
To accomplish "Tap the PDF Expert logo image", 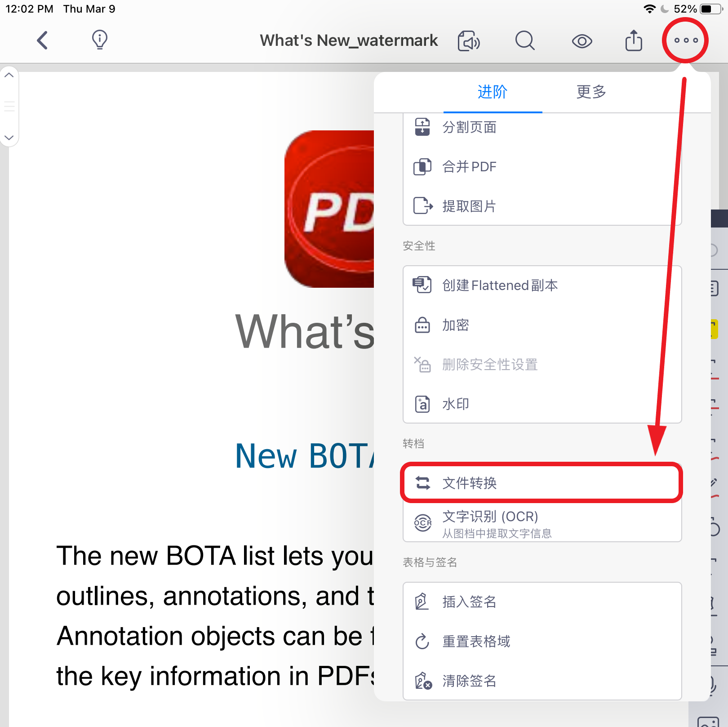I will click(329, 209).
